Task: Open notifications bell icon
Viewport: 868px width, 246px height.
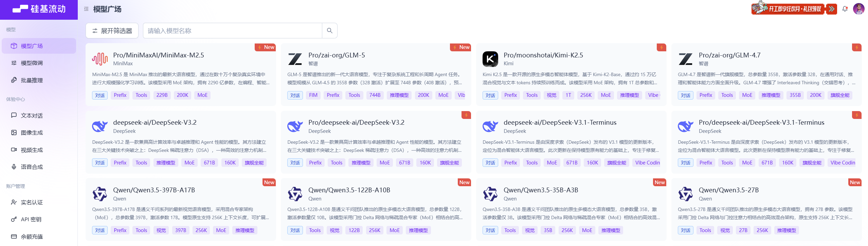Action: [845, 9]
